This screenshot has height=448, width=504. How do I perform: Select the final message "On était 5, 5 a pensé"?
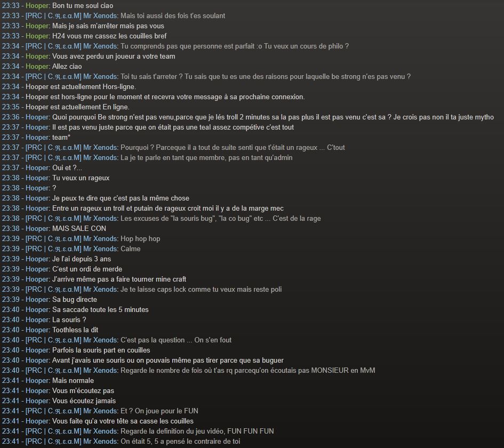click(x=180, y=441)
